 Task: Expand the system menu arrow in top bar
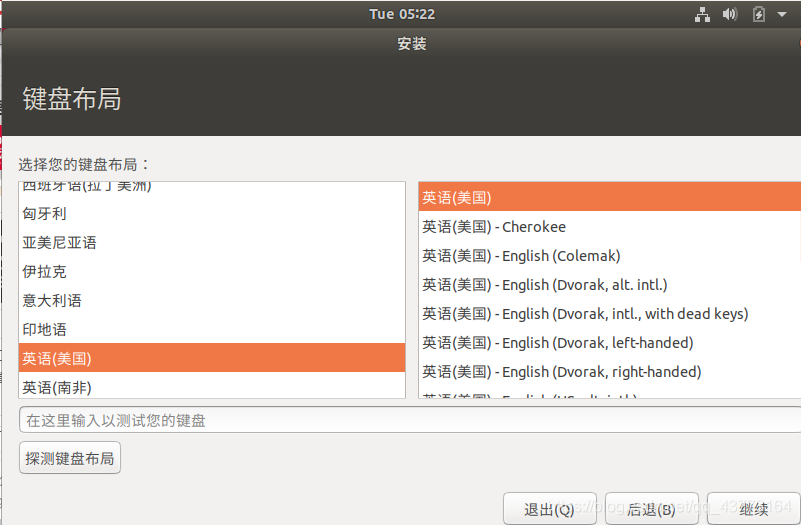(x=782, y=14)
